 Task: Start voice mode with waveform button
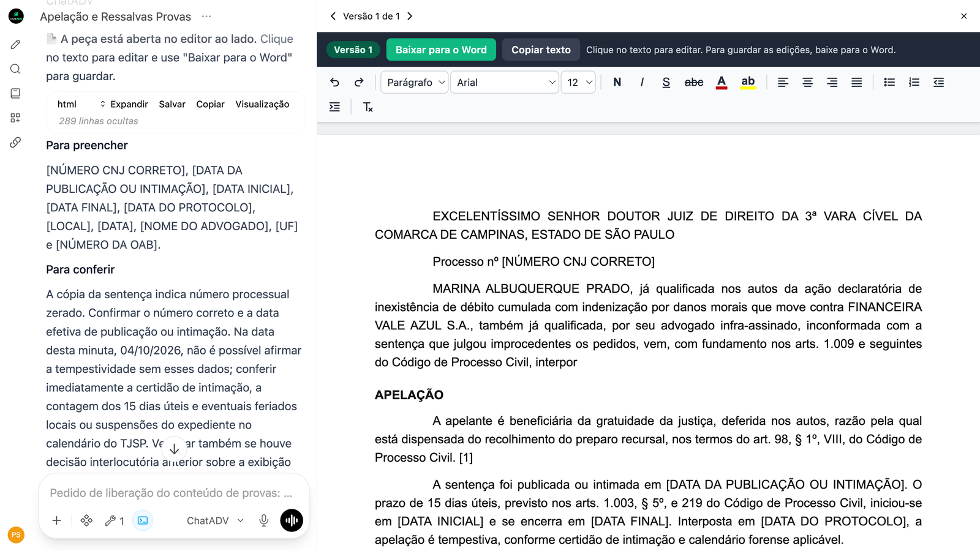point(292,520)
